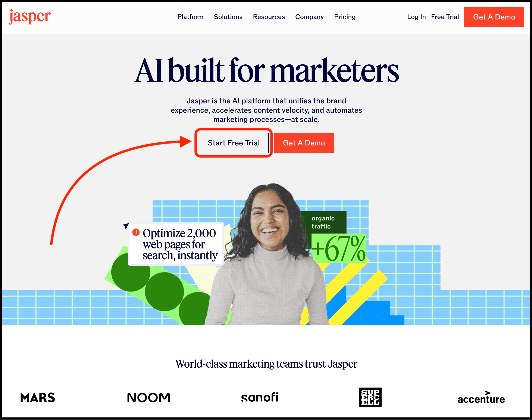Click the hero Get A Demo button
Viewport: 532px width, 420px height.
coord(304,143)
